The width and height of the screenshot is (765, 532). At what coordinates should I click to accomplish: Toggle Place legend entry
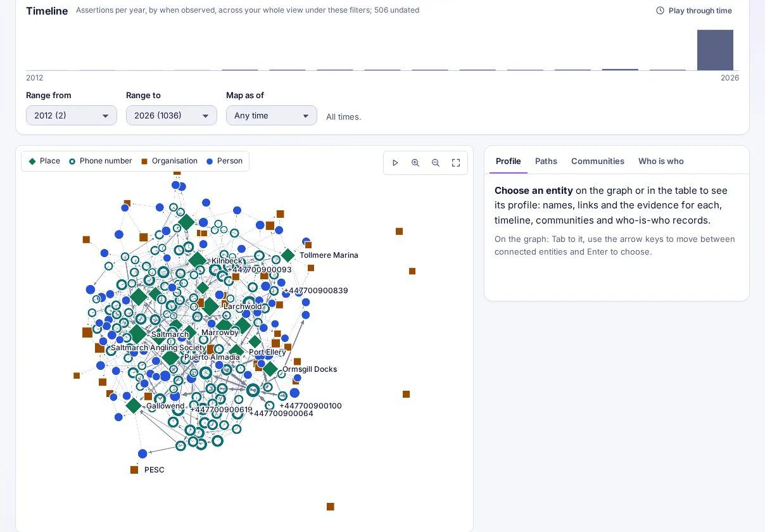pyautogui.click(x=44, y=161)
